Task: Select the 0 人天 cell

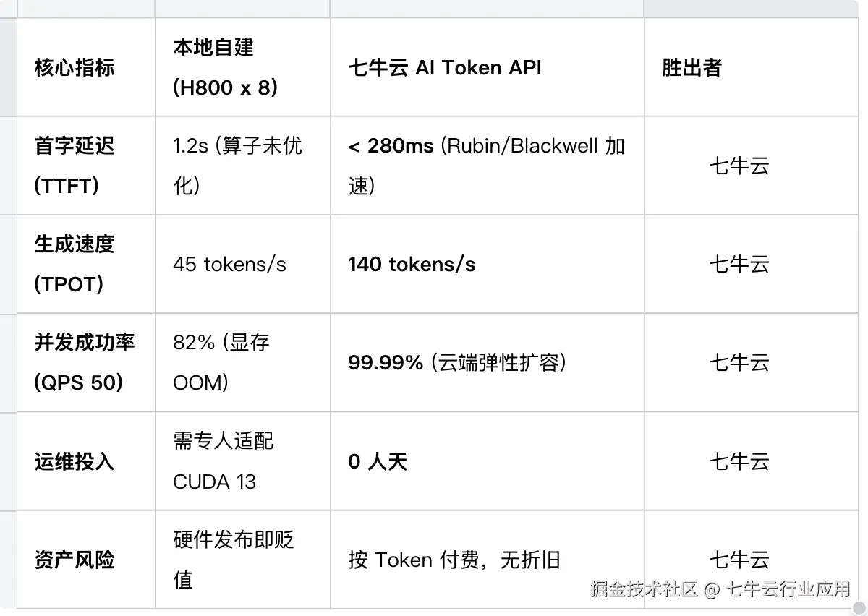Action: click(378, 461)
